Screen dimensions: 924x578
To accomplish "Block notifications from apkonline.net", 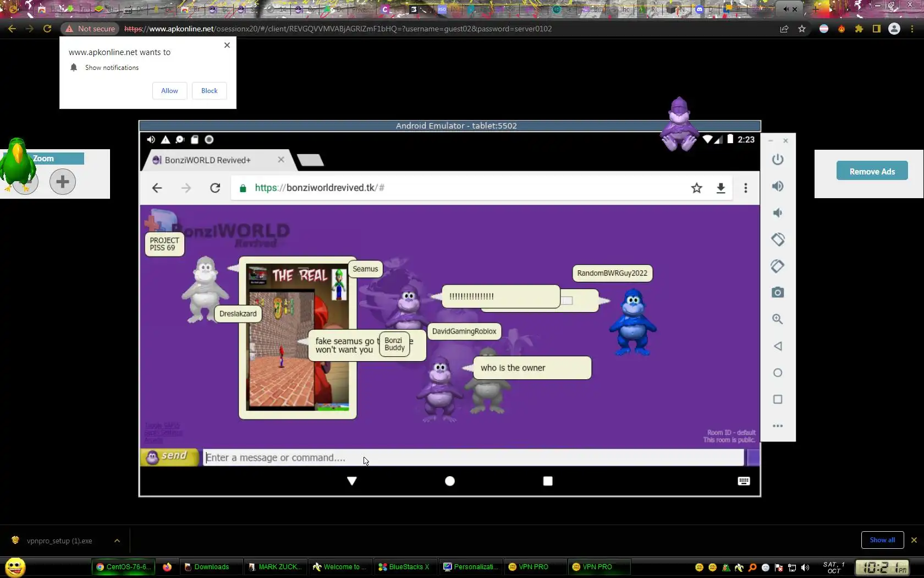I will pos(209,91).
